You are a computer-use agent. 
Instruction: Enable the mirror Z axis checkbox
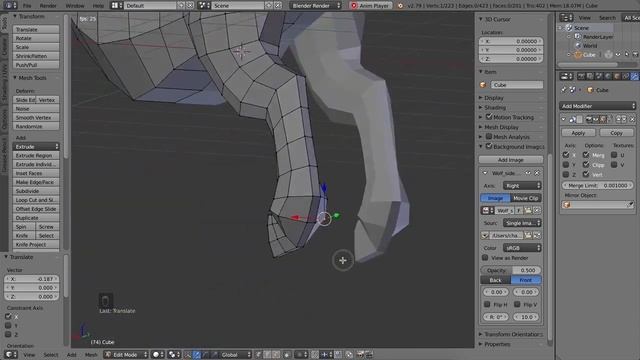(566, 174)
